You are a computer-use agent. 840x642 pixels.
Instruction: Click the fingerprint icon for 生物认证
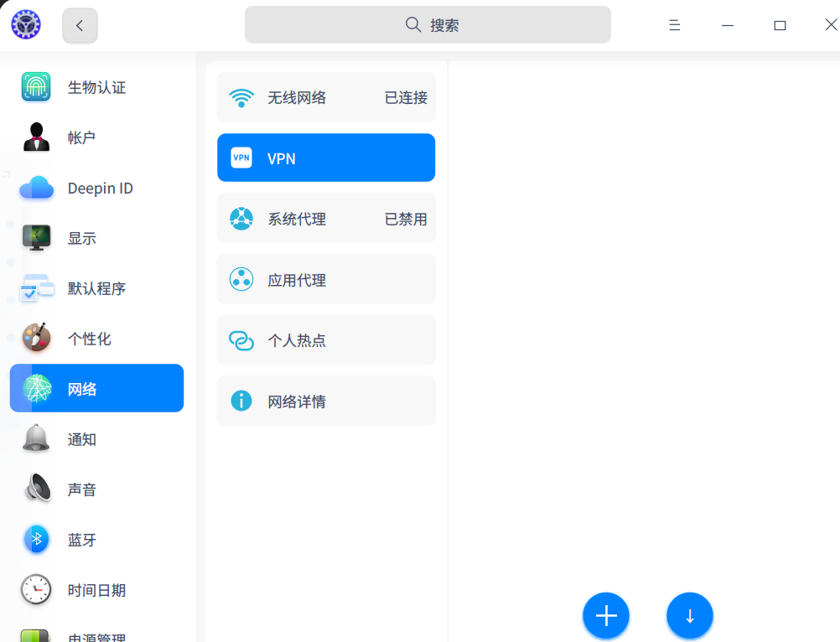point(36,86)
